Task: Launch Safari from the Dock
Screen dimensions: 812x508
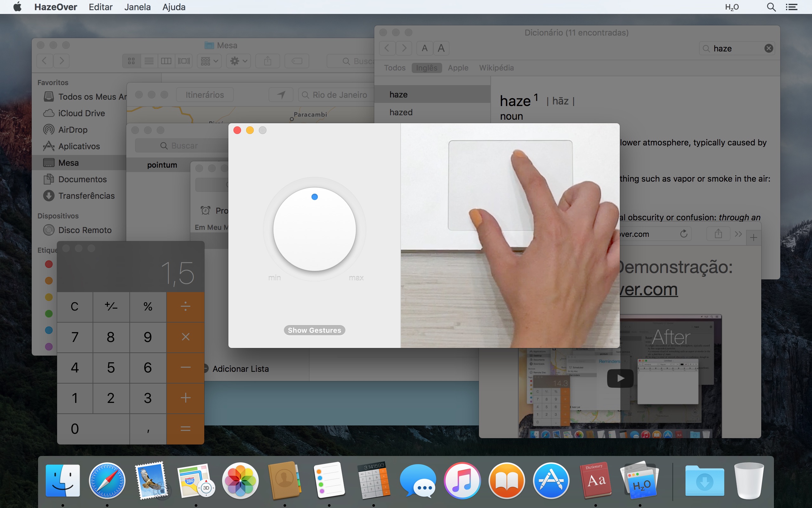Action: 107,480
